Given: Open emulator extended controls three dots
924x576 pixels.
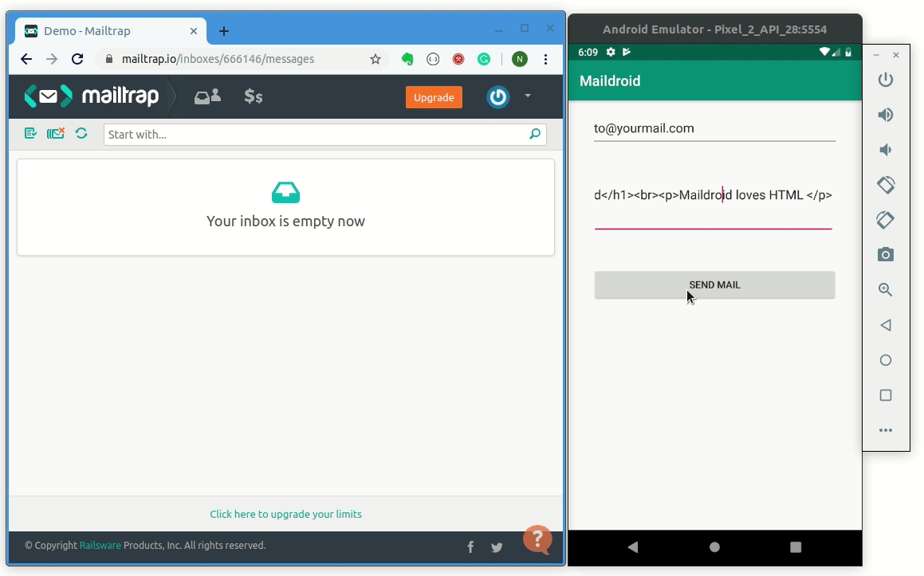Looking at the screenshot, I should click(885, 430).
